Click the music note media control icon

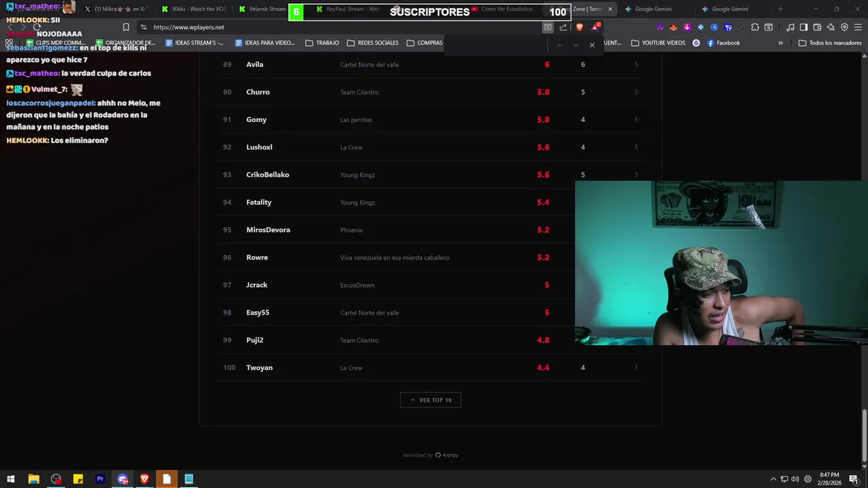point(790,27)
